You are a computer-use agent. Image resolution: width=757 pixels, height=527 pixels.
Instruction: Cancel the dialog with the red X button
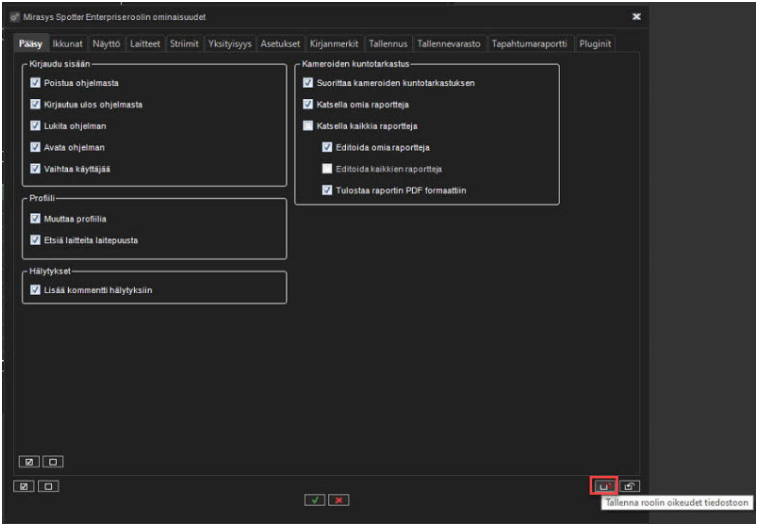pos(339,499)
